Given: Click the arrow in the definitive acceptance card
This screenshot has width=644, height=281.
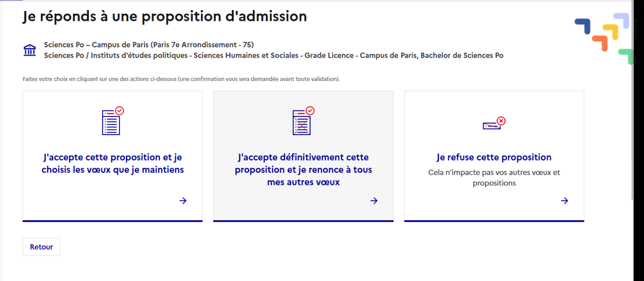Looking at the screenshot, I should [374, 201].
